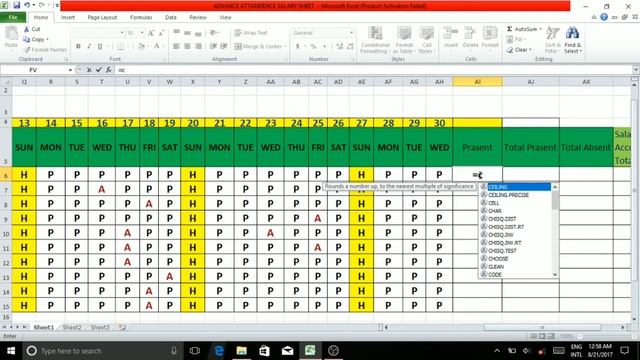Open the Clear dropdown
This screenshot has width=640, height=360.
[530, 50]
